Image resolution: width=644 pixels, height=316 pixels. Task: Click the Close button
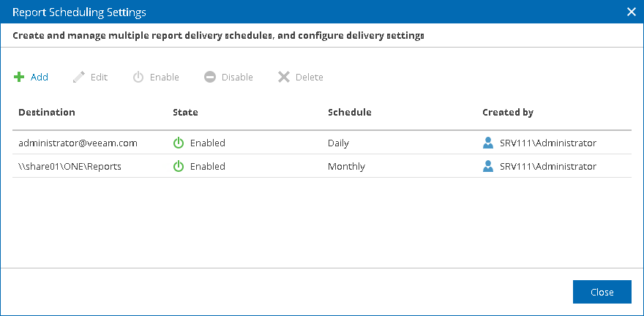click(602, 292)
